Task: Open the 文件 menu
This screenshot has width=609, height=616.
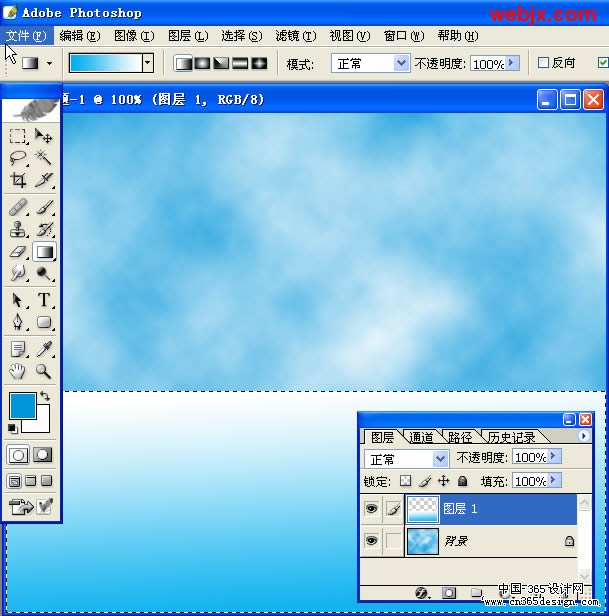Action: click(26, 36)
